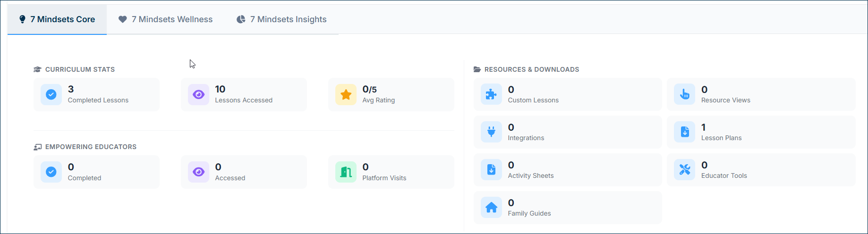Screen dimensions: 868x234
Task: Click the RESOURCES & DOWNLOADS heading
Action: [x=532, y=69]
